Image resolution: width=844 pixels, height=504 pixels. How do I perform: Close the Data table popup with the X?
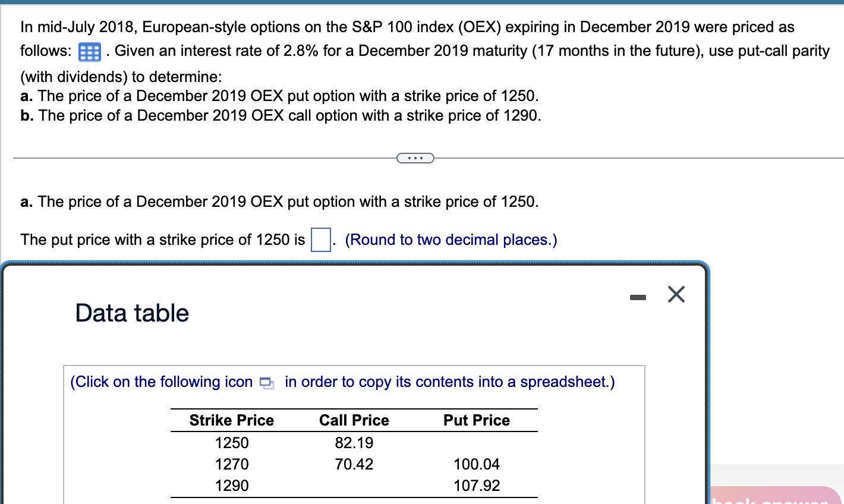tap(676, 294)
